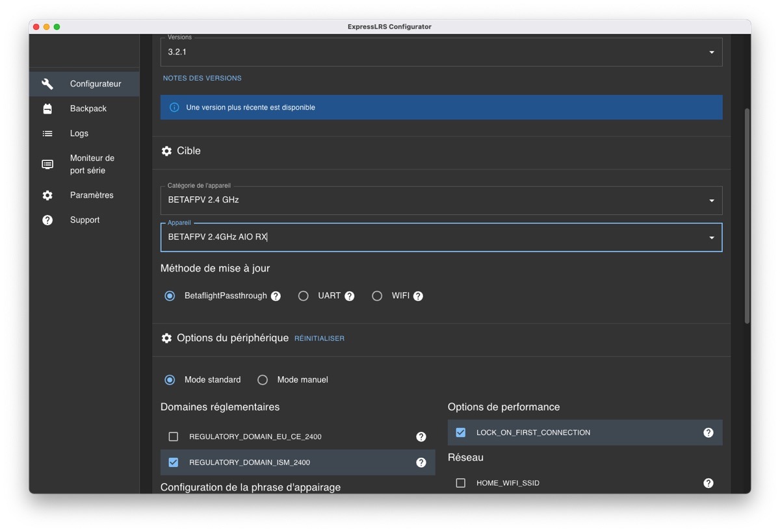
Task: Open the Catégorie de l'appareil dropdown
Action: tap(441, 200)
